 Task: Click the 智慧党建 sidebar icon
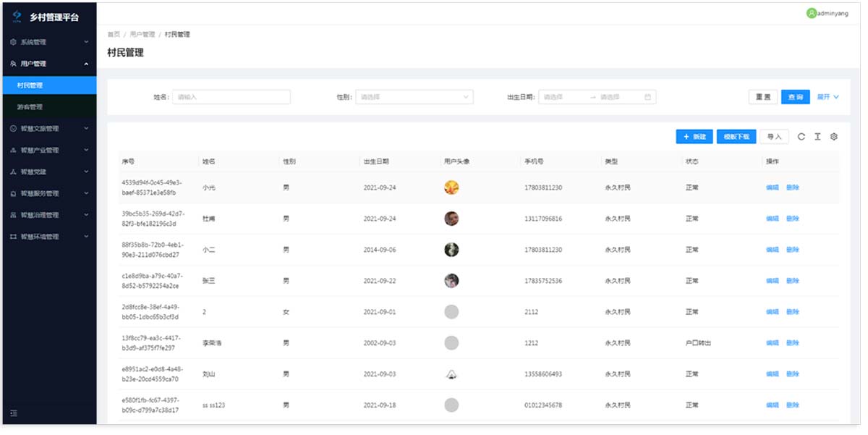point(14,172)
